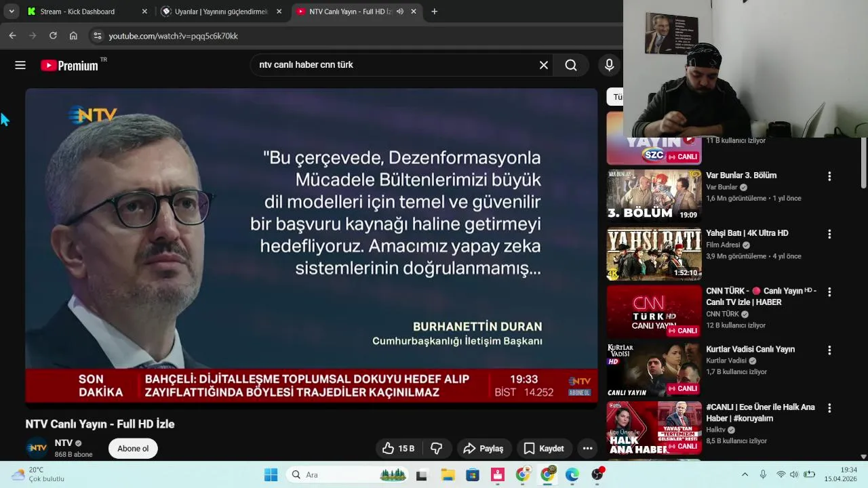Play Var Bunlar 3. Bölüm thumbnail

tap(654, 196)
